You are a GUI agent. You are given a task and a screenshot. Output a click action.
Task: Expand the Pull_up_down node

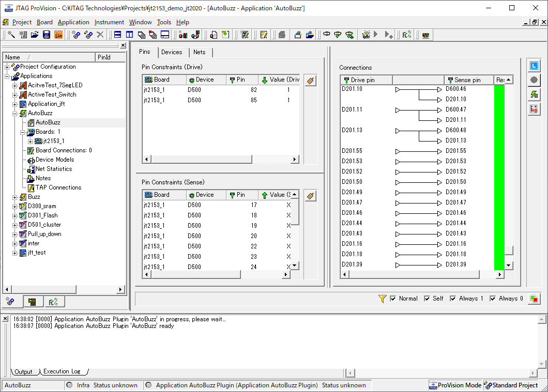coord(14,234)
